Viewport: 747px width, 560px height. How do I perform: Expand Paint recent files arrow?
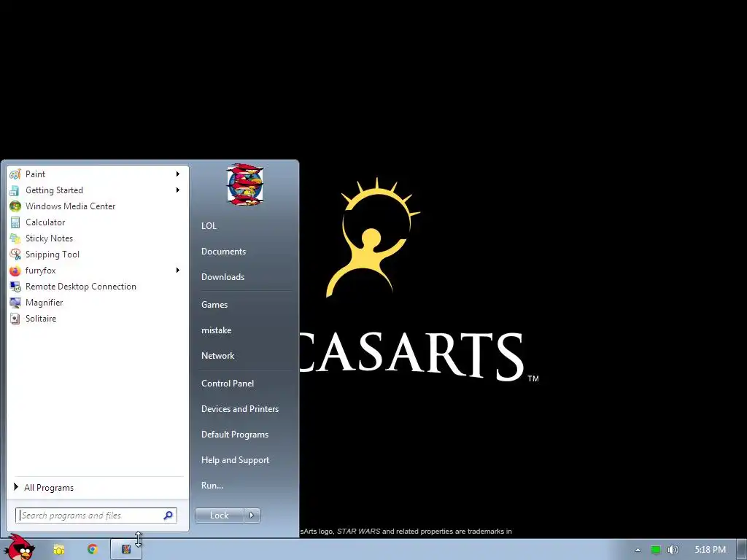point(178,174)
